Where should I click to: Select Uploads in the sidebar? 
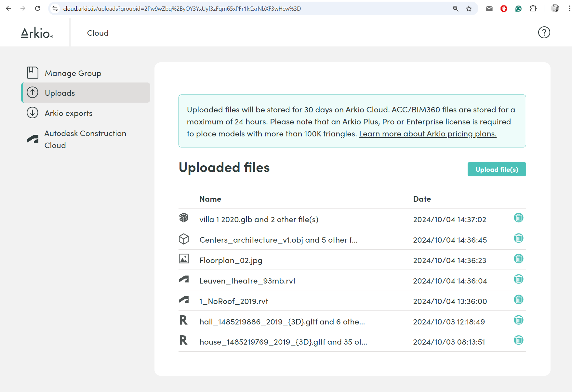pos(86,93)
